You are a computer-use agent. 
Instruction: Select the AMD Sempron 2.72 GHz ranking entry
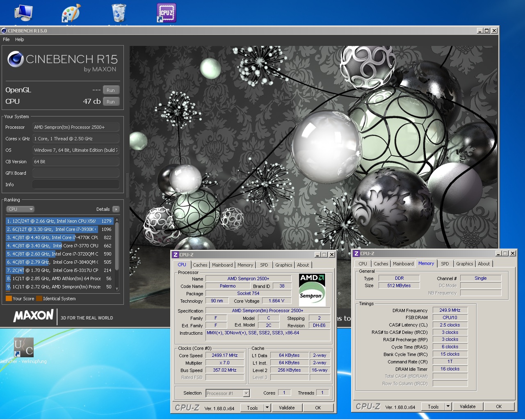click(59, 287)
